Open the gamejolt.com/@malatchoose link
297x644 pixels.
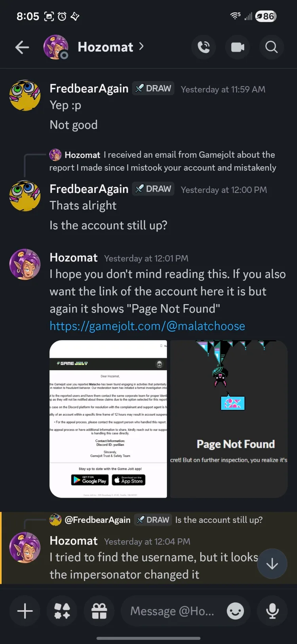pos(147,326)
